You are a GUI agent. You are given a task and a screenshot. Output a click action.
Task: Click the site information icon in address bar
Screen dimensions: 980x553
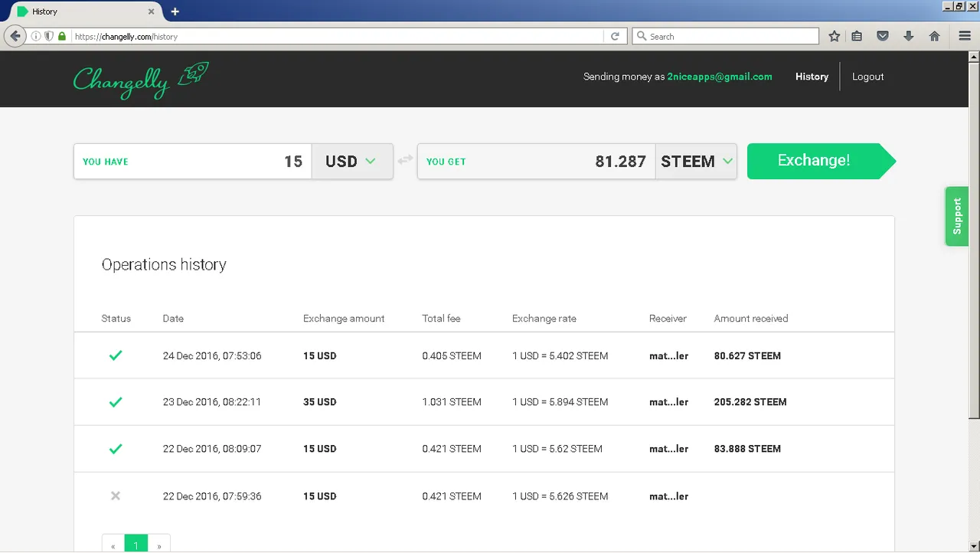pos(35,36)
